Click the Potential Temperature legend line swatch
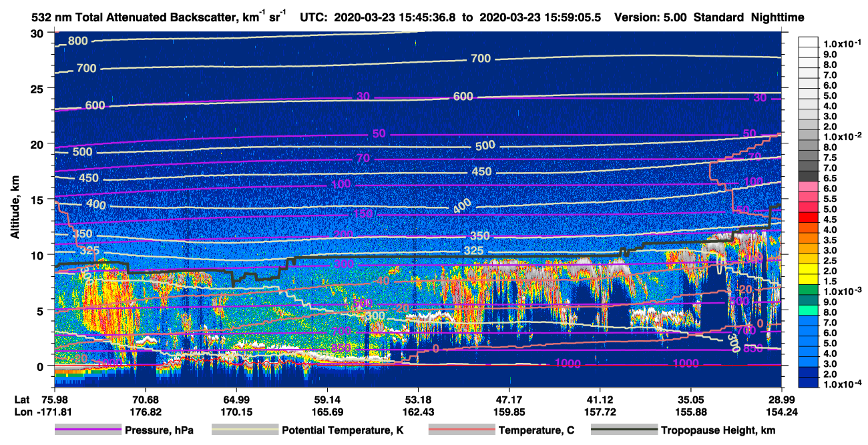 pyautogui.click(x=244, y=430)
